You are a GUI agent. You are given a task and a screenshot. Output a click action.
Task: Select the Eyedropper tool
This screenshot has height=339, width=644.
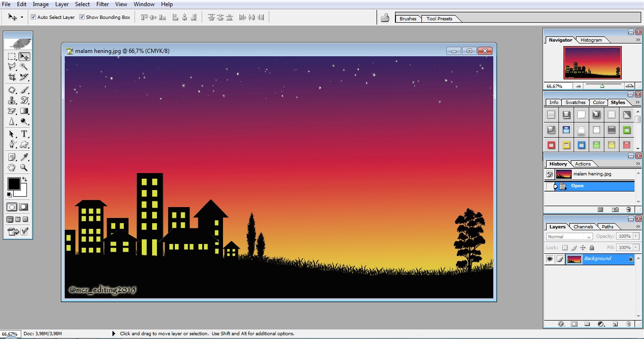pos(24,157)
